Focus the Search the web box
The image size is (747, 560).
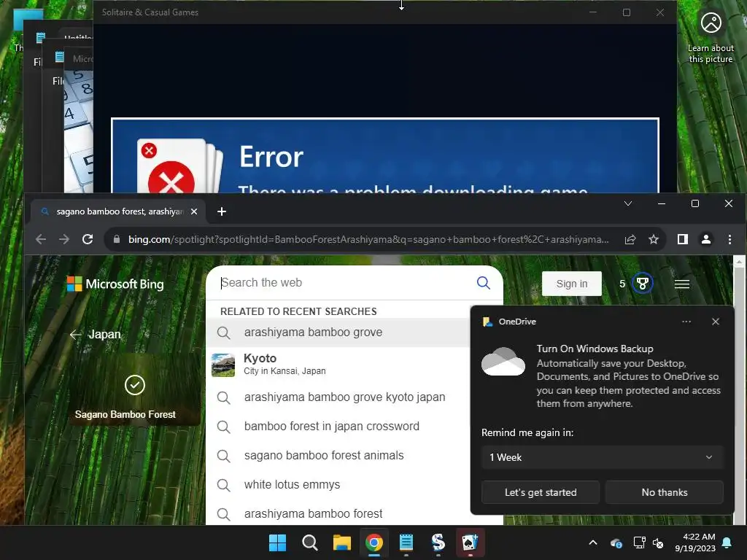coord(347,283)
